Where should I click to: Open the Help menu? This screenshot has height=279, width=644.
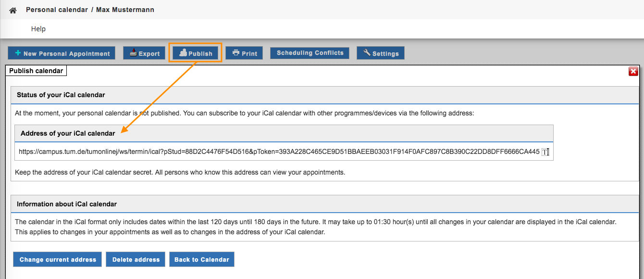pos(38,29)
